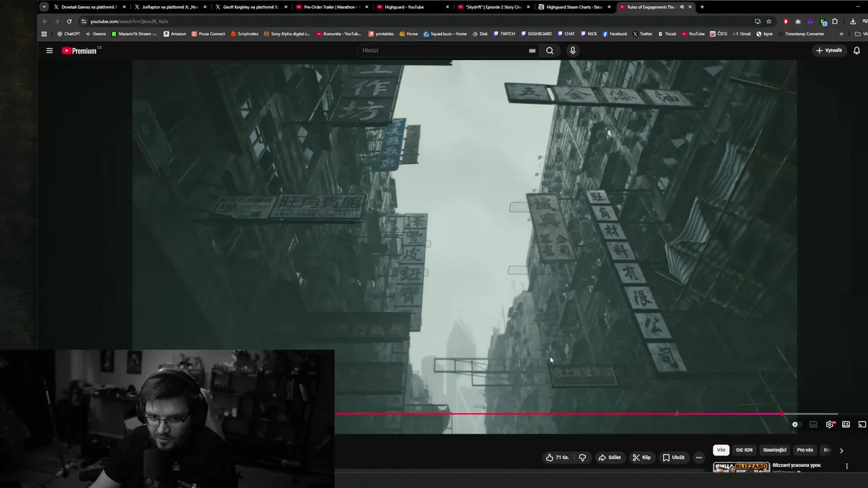Viewport: 868px width, 488px height.
Task: Open Facebook bookmark
Action: tap(614, 34)
